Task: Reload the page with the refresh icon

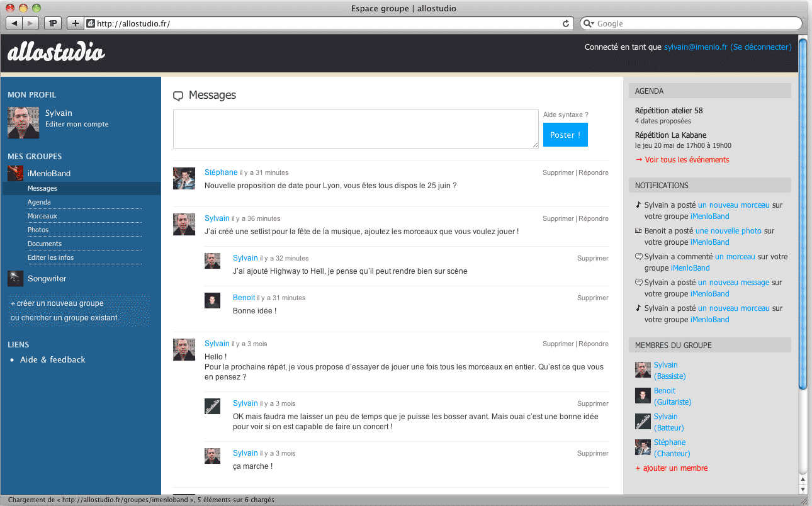Action: [x=566, y=23]
